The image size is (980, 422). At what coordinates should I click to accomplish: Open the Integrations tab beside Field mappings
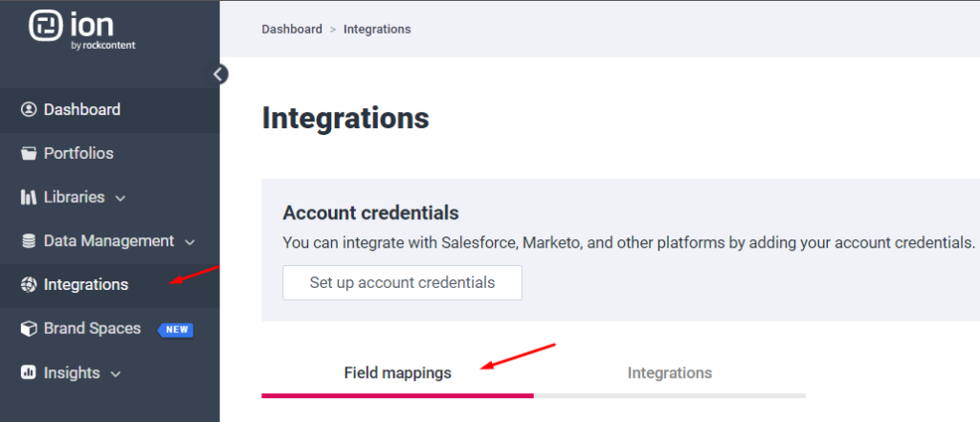click(669, 373)
